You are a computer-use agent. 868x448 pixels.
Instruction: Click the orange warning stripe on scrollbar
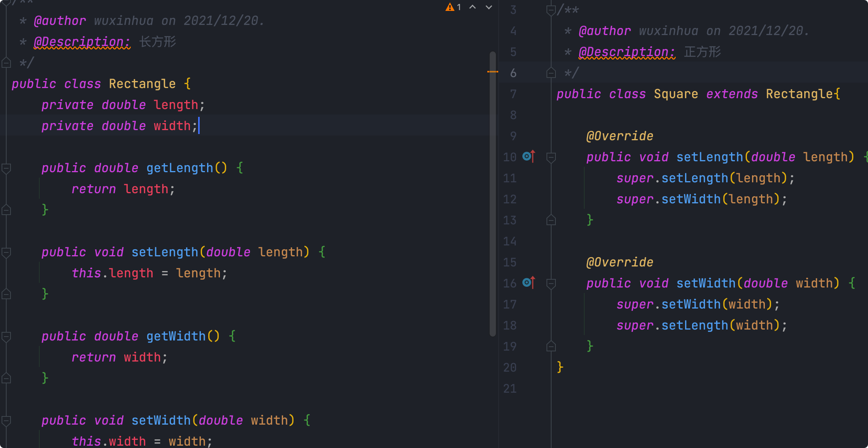[x=492, y=72]
